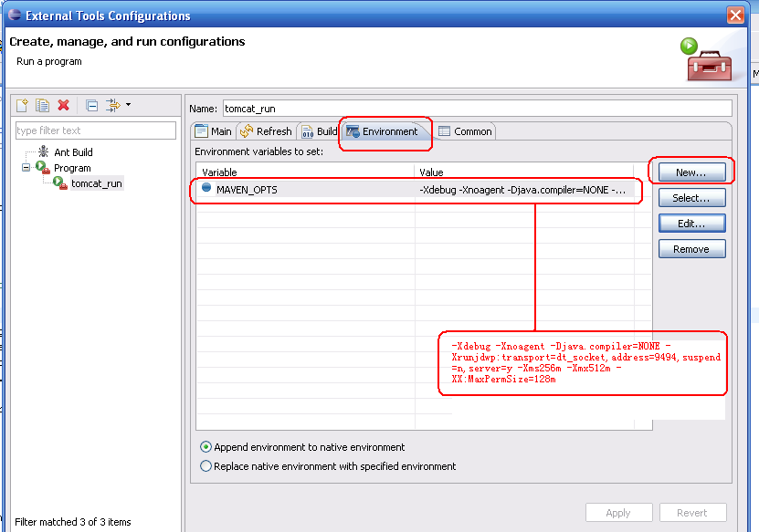Click the Name field containing tomcat_run

(x=478, y=109)
